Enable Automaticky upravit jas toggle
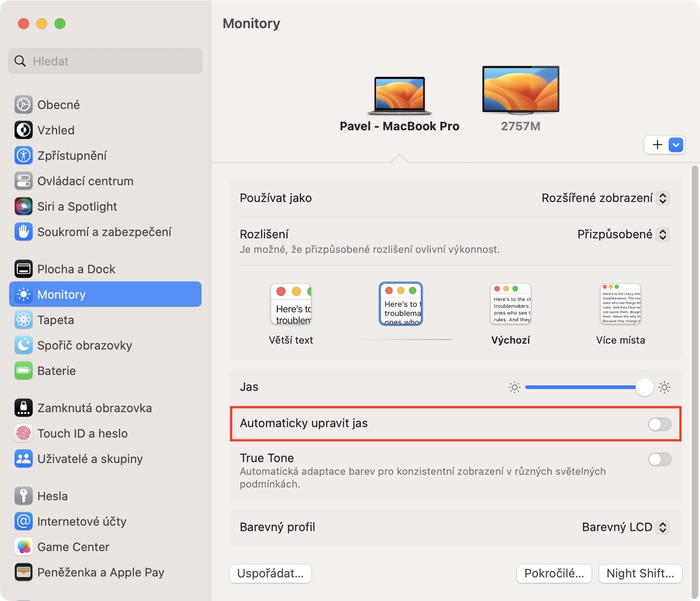 pyautogui.click(x=660, y=424)
